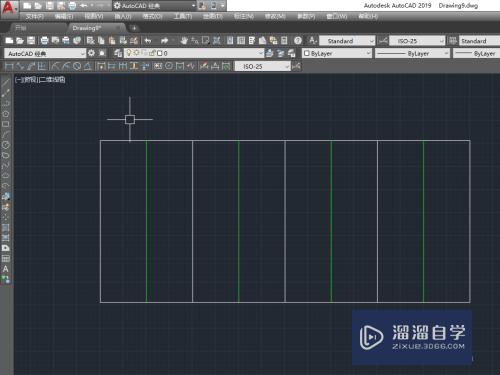Click the Help question mark icon
The image size is (500, 375).
tap(298, 41)
